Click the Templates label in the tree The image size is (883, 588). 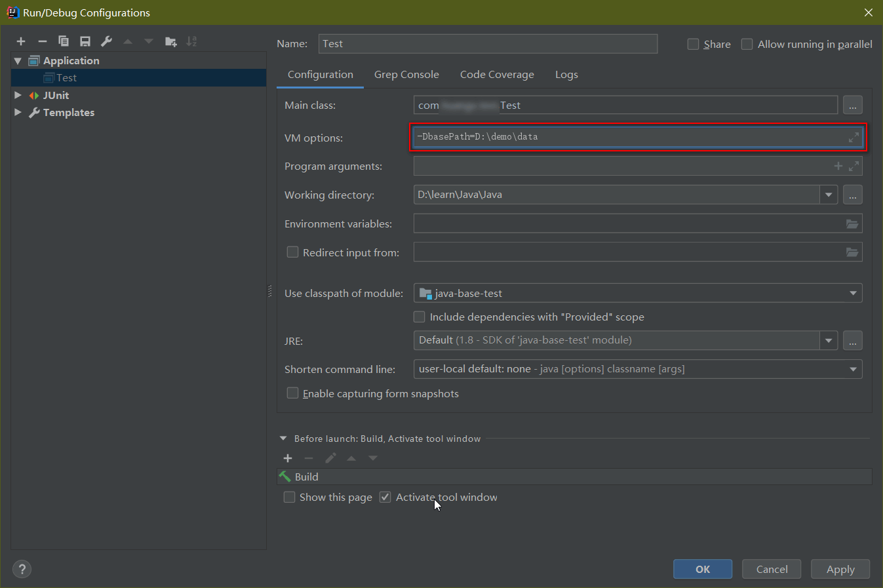click(x=69, y=112)
